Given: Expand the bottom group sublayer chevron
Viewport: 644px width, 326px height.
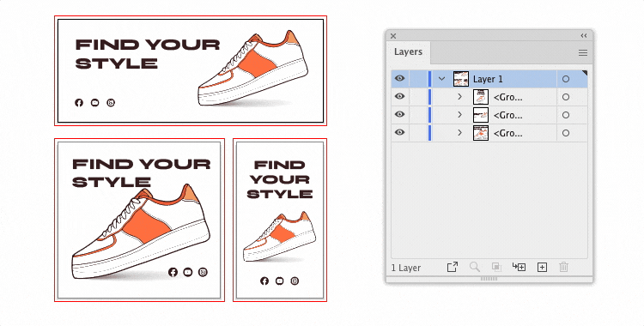Looking at the screenshot, I should 460,133.
